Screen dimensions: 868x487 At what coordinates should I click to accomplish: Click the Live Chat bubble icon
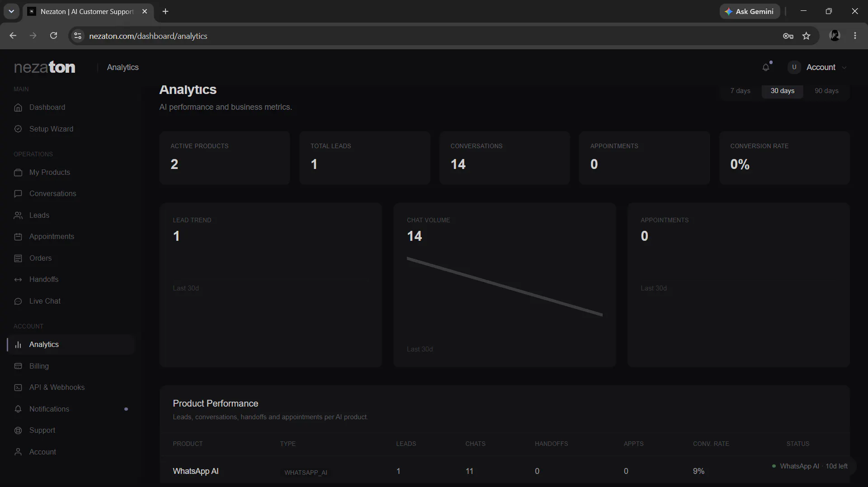[18, 301]
